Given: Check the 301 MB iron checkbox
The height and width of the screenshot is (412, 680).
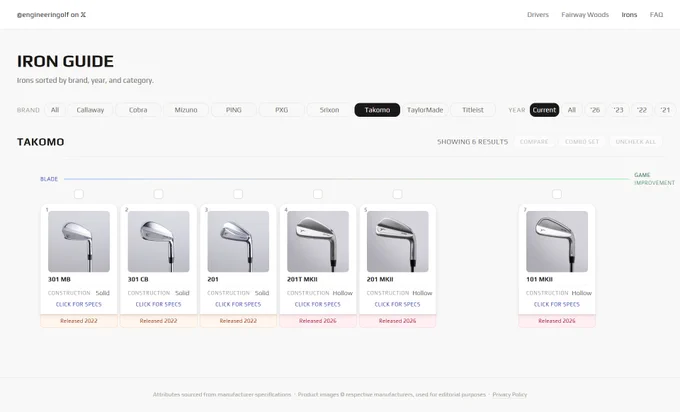Looking at the screenshot, I should [78, 194].
